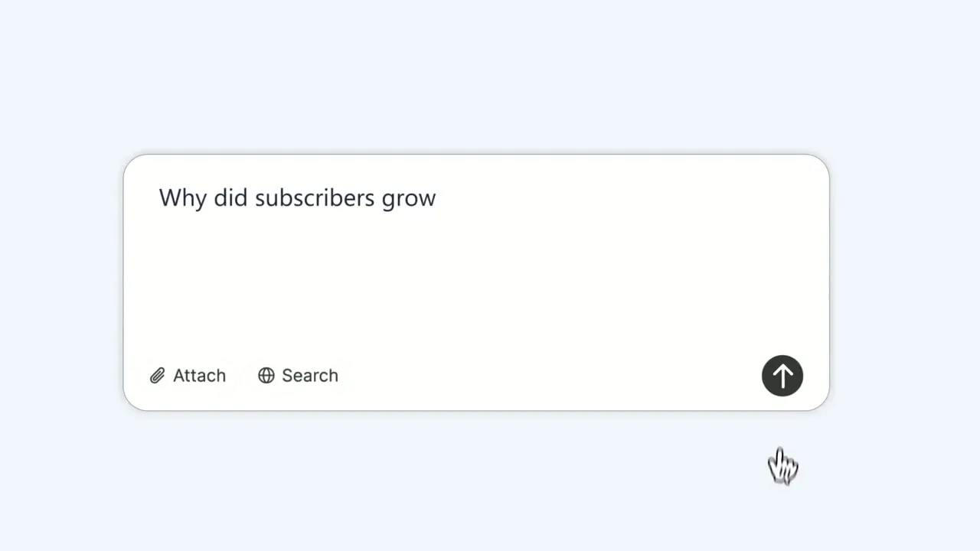This screenshot has height=551, width=980.
Task: Click the 'Search' text label
Action: tap(309, 376)
